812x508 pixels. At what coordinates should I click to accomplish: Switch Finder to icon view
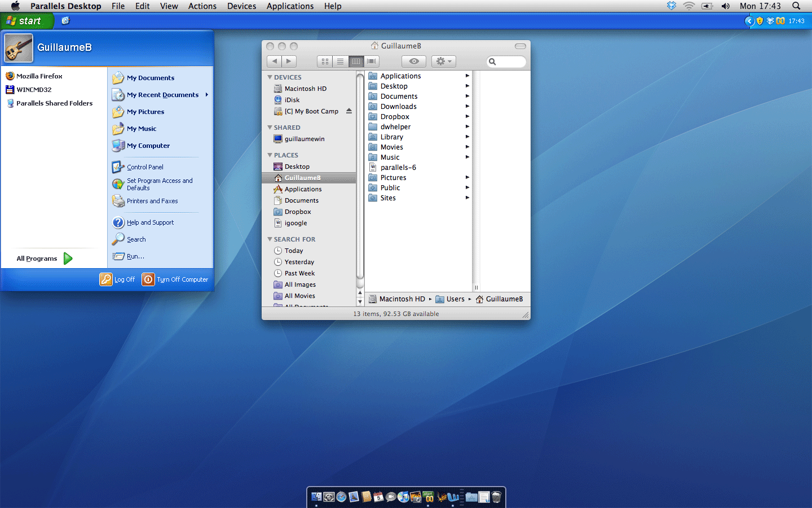325,61
